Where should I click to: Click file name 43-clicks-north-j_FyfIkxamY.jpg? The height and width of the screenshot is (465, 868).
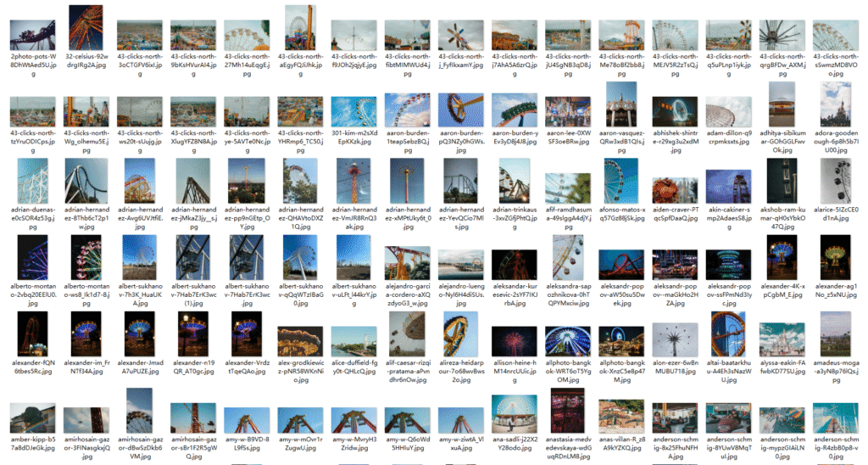pos(460,61)
